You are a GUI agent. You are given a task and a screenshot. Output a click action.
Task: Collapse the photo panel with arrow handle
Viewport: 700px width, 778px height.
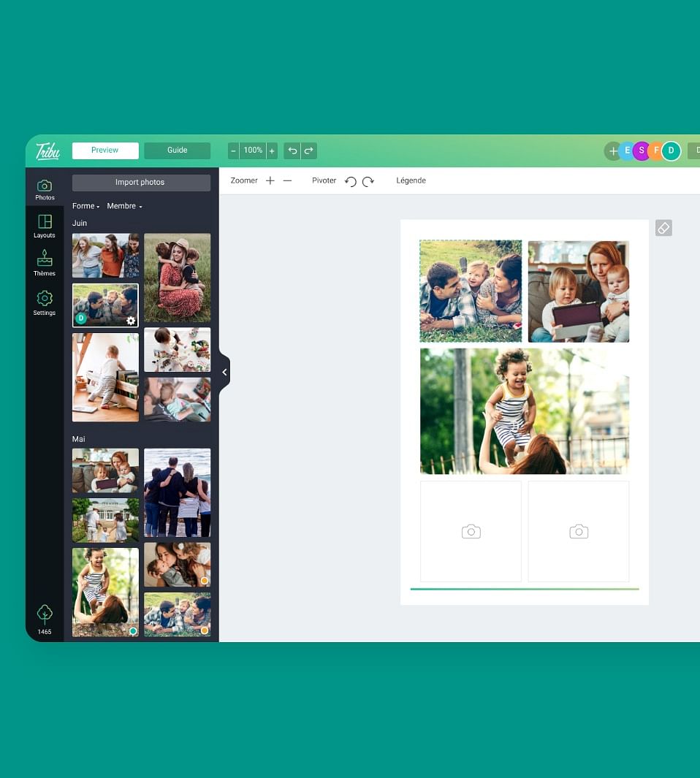pyautogui.click(x=224, y=373)
